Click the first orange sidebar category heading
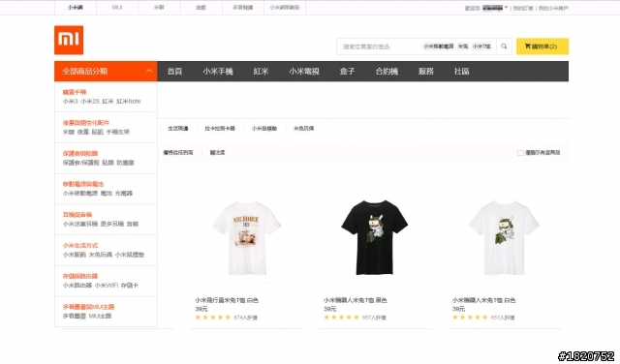This screenshot has width=620, height=364. 75,92
